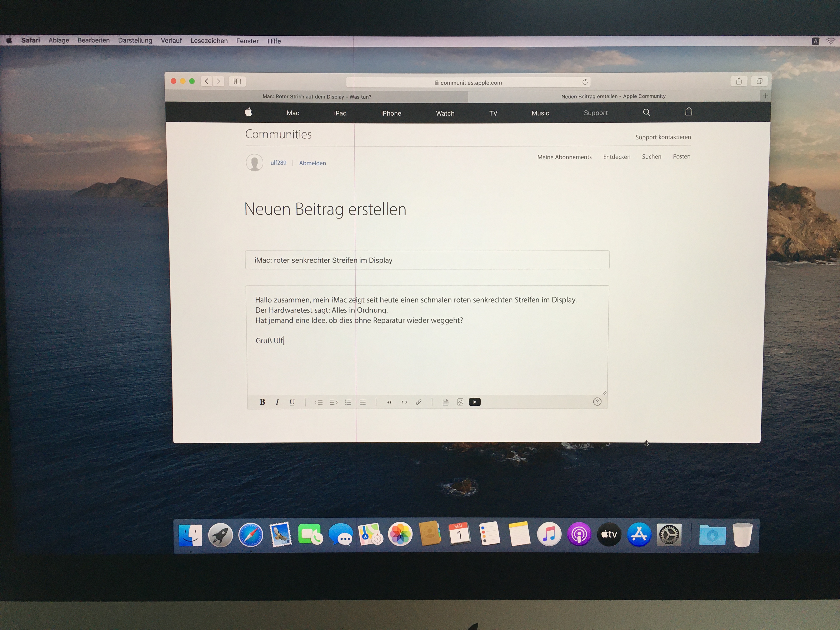840x630 pixels.
Task: Open the Lesezeichen menu
Action: coord(209,41)
